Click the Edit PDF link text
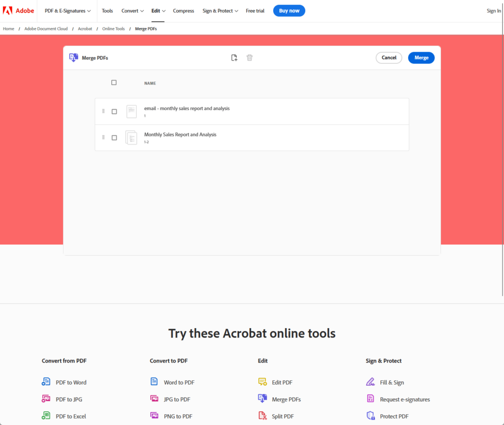 [282, 382]
